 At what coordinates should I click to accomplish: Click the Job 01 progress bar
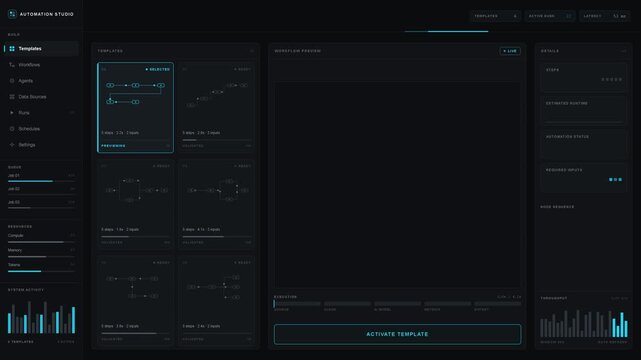pyautogui.click(x=41, y=181)
